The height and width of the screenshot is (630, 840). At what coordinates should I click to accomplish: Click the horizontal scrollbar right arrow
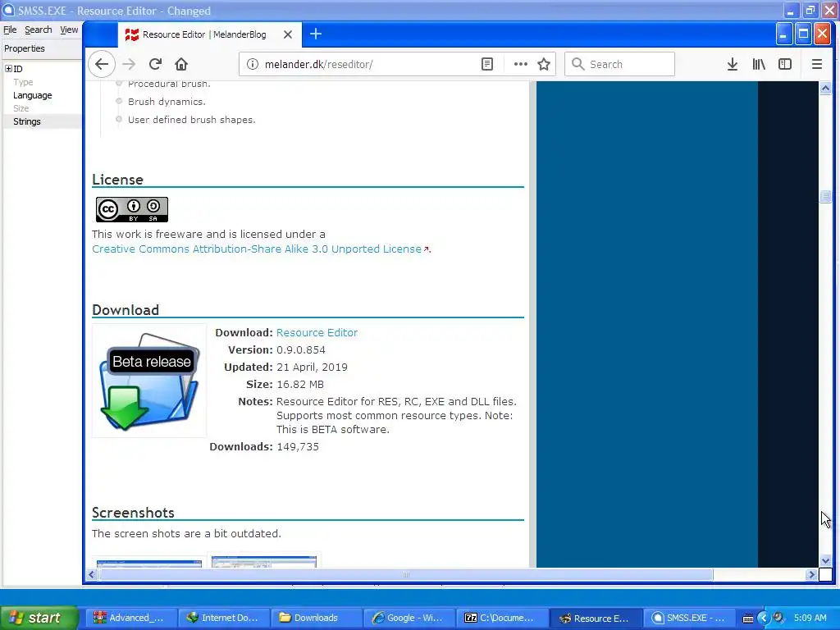tap(811, 574)
